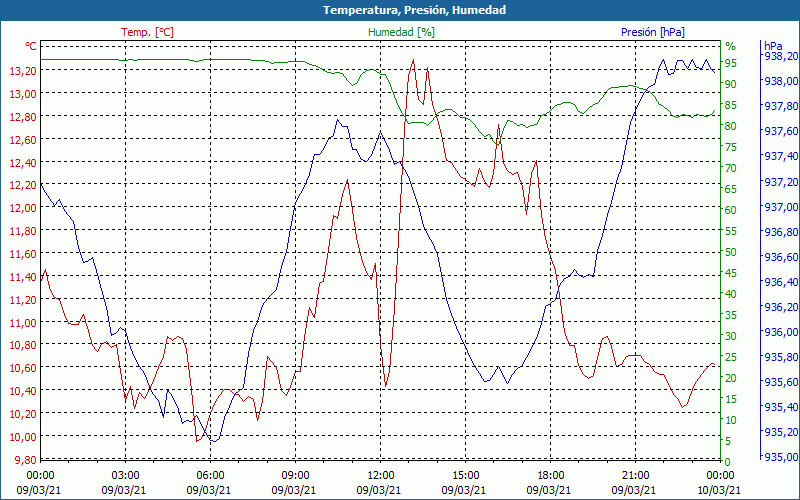Click the "11,60" temperature axis value
800x500 pixels.
click(23, 254)
